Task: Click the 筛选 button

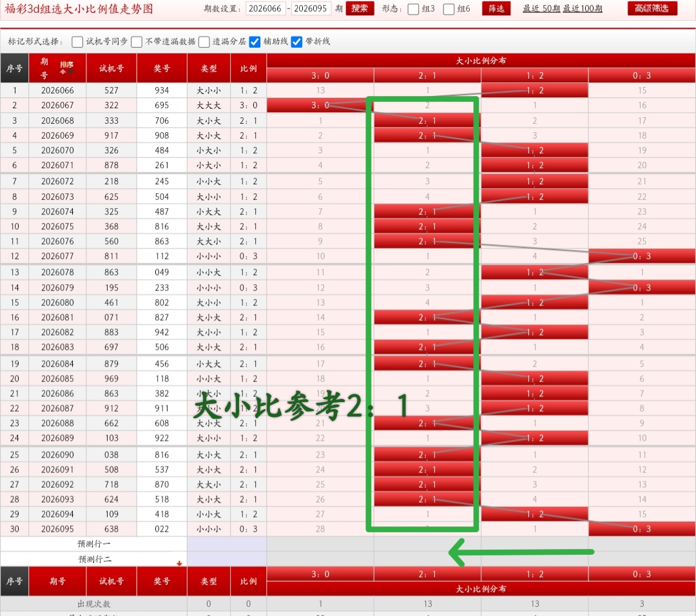Action: point(496,8)
